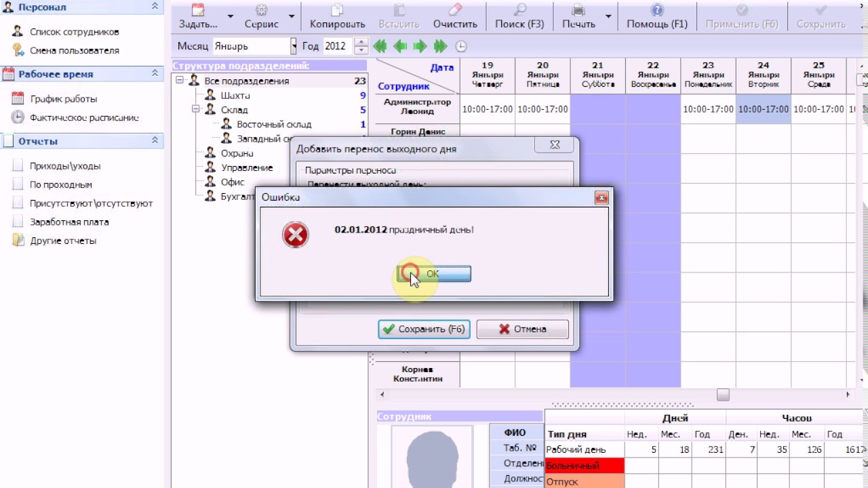
Task: Close the Добавить перенос выходного дня dialog
Action: pyautogui.click(x=555, y=145)
